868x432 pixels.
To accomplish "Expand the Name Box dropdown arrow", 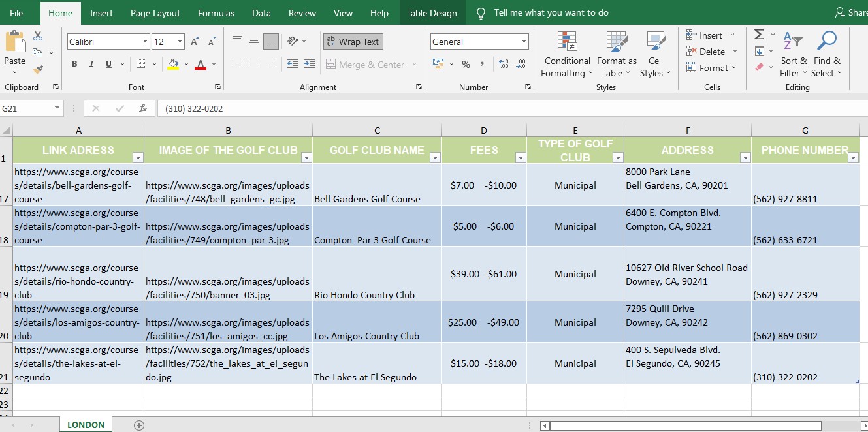I will [x=57, y=109].
